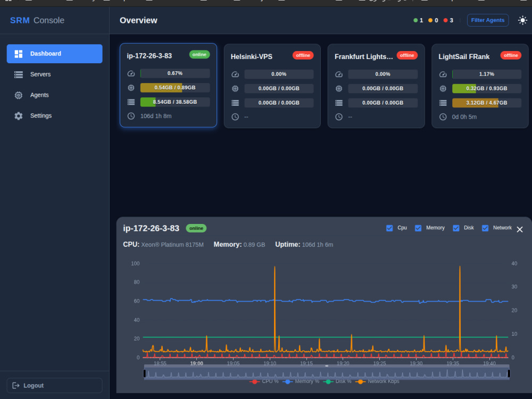Click the left handle of chart range selector
The width and height of the screenshot is (532, 399).
tap(145, 373)
